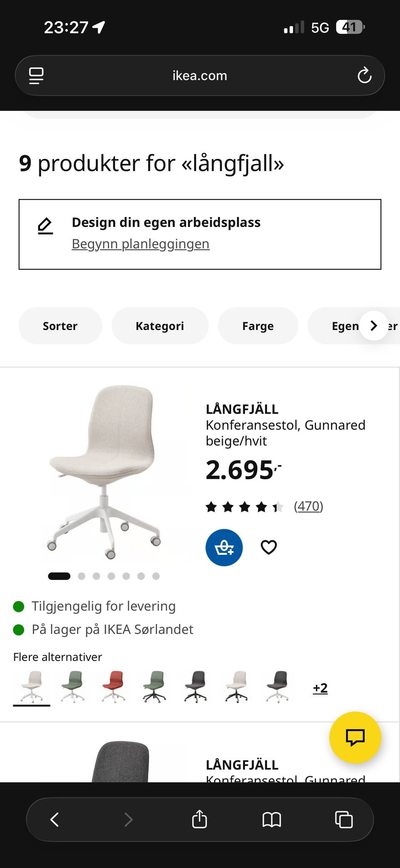The image size is (400, 868).
Task: Go back with the Safari back arrow
Action: click(55, 820)
